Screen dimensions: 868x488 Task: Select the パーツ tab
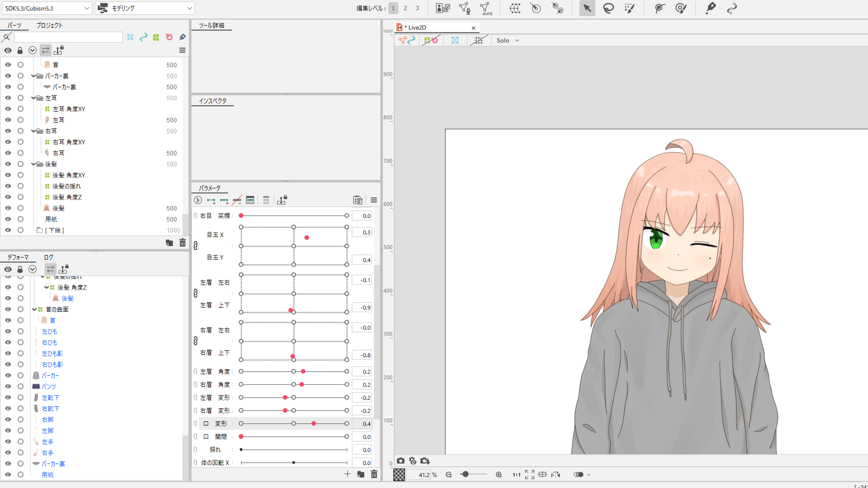(15, 25)
